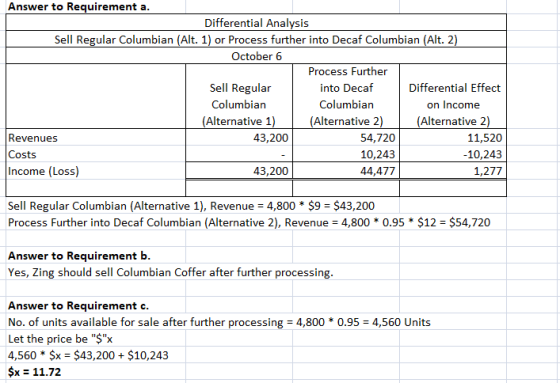This screenshot has width=560, height=383.
Task: Select the 'Revenues' row label
Action: (33, 138)
